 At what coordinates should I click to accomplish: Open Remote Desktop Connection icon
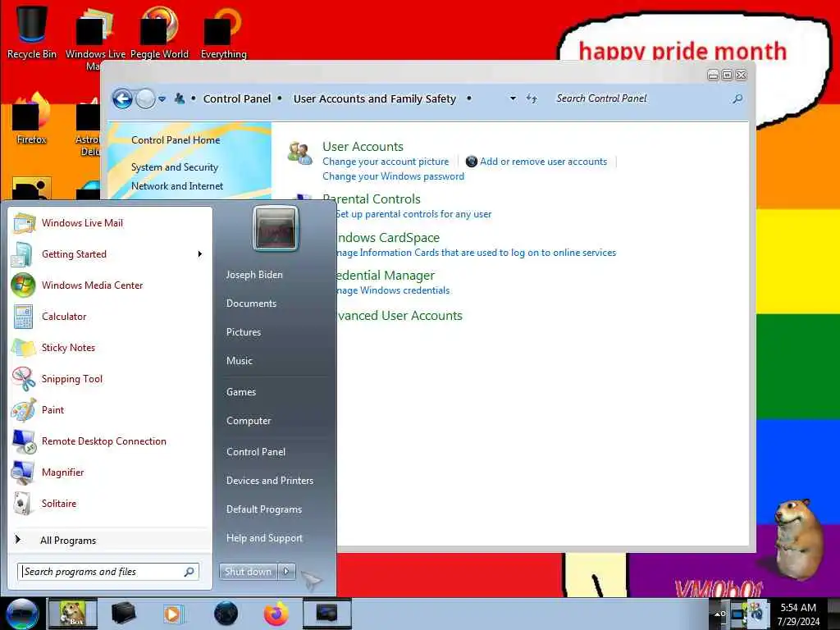24,441
